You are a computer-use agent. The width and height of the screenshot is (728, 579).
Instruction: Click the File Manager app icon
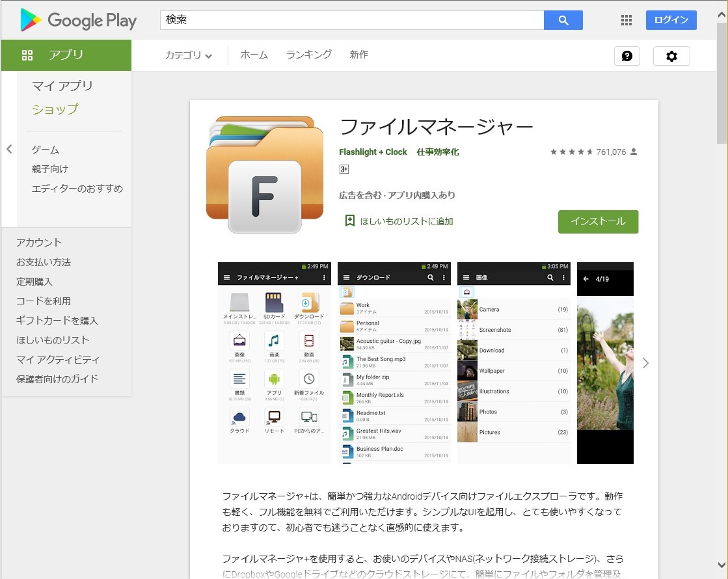tap(265, 174)
